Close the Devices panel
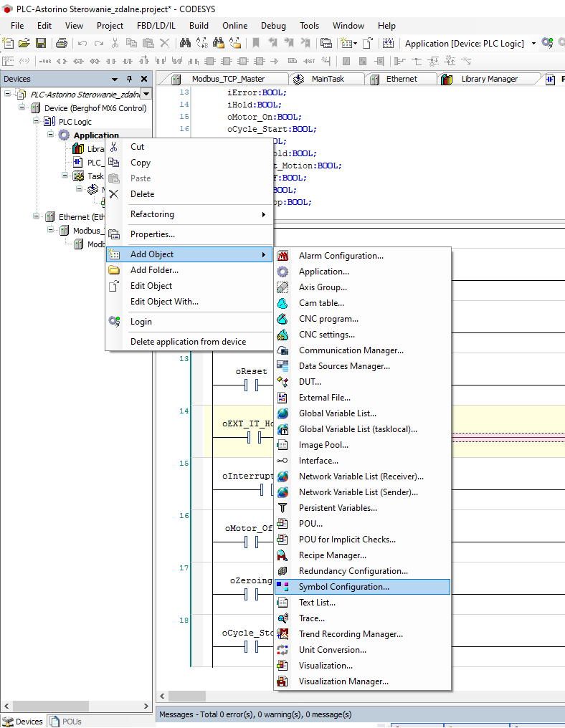The height and width of the screenshot is (728, 565). coord(144,79)
